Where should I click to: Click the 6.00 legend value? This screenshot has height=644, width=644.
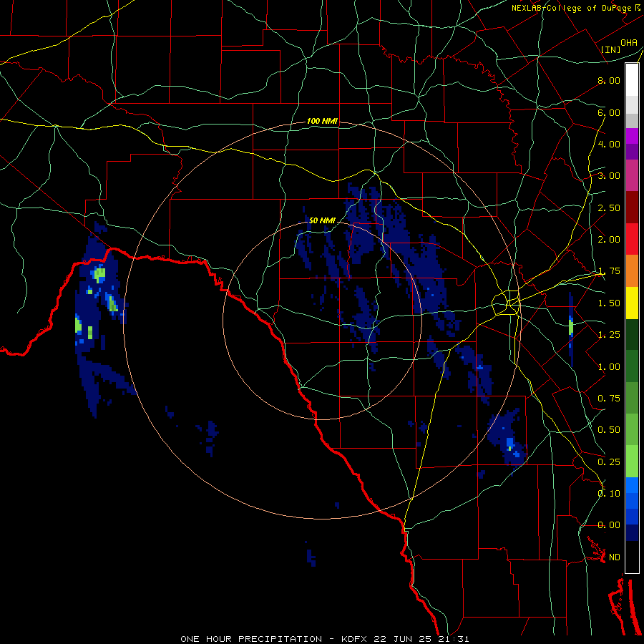609,112
